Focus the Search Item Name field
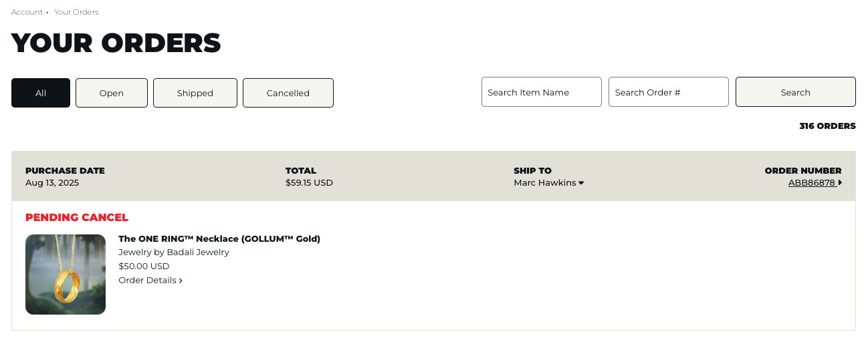This screenshot has width=868, height=358. 542,92
